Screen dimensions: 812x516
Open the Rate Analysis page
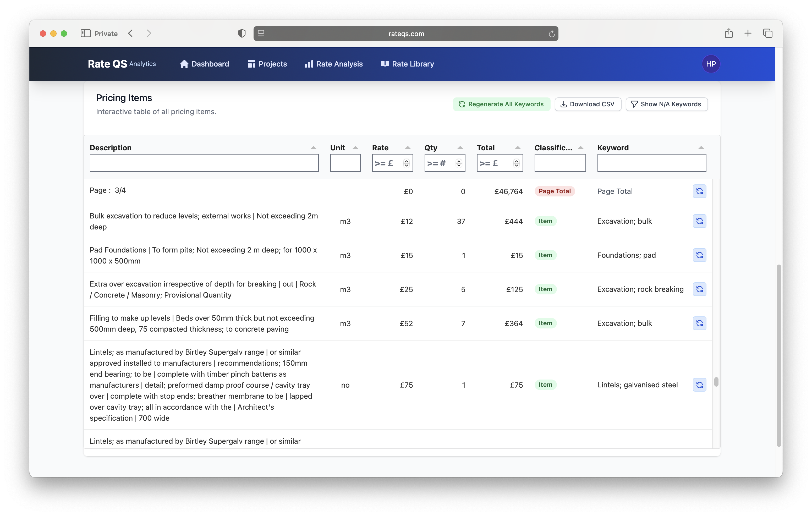tap(333, 64)
